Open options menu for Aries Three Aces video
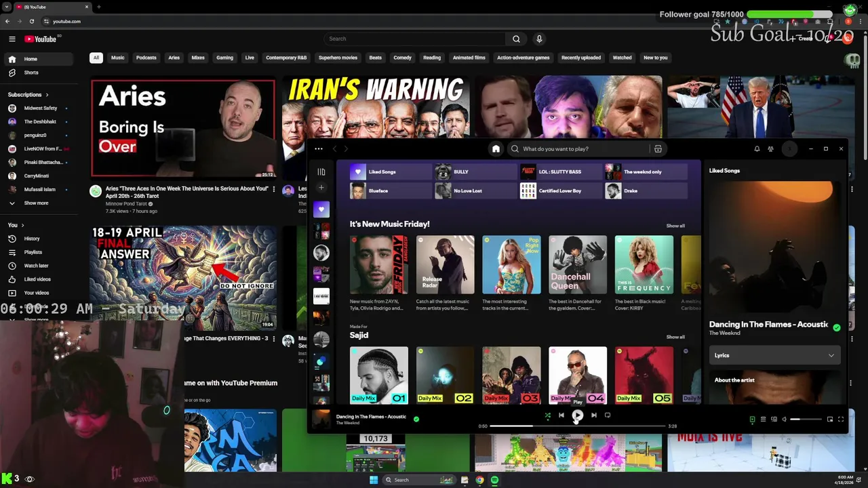This screenshot has width=868, height=488. tap(274, 189)
